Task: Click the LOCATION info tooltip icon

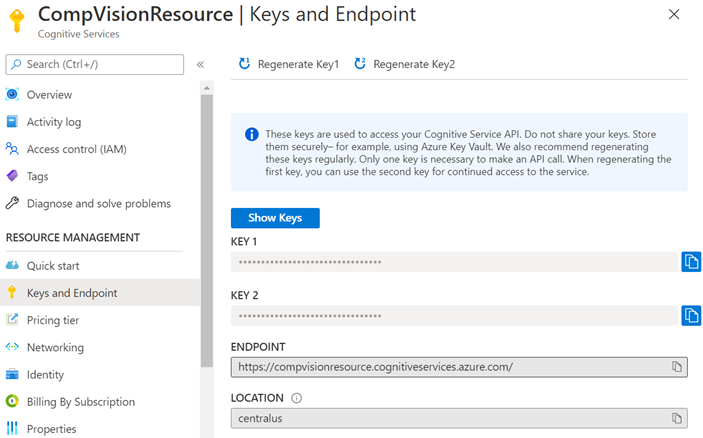Action: coord(296,398)
